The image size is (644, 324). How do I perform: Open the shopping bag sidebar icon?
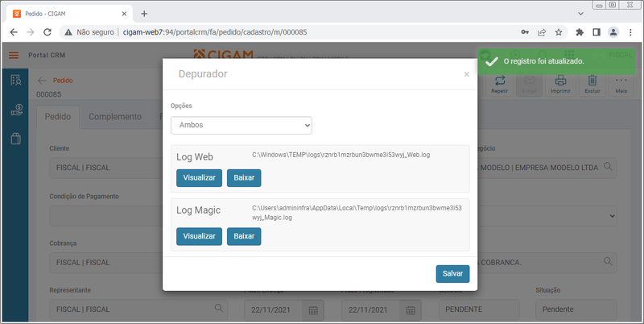click(x=15, y=139)
